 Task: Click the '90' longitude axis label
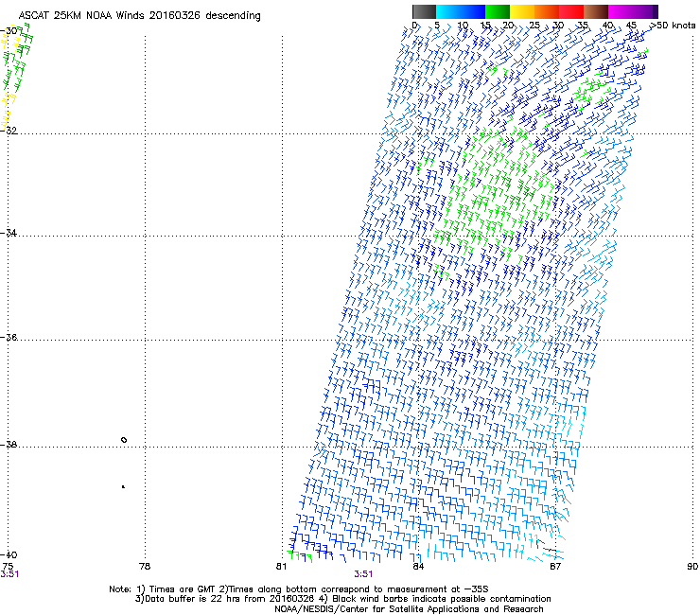coord(692,566)
